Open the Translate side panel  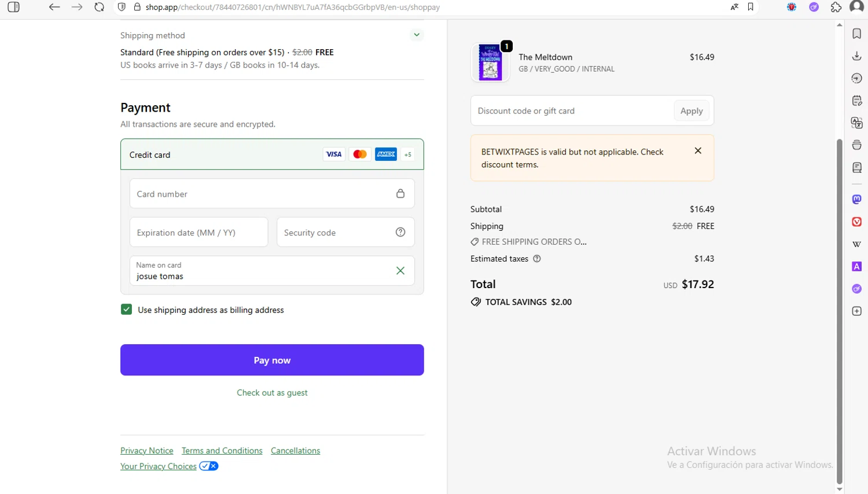(x=857, y=123)
